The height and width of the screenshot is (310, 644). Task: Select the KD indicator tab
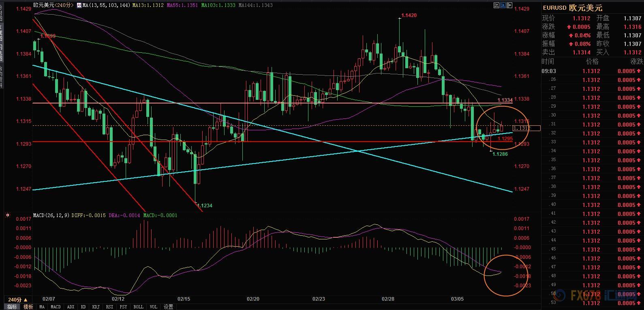tap(83, 307)
